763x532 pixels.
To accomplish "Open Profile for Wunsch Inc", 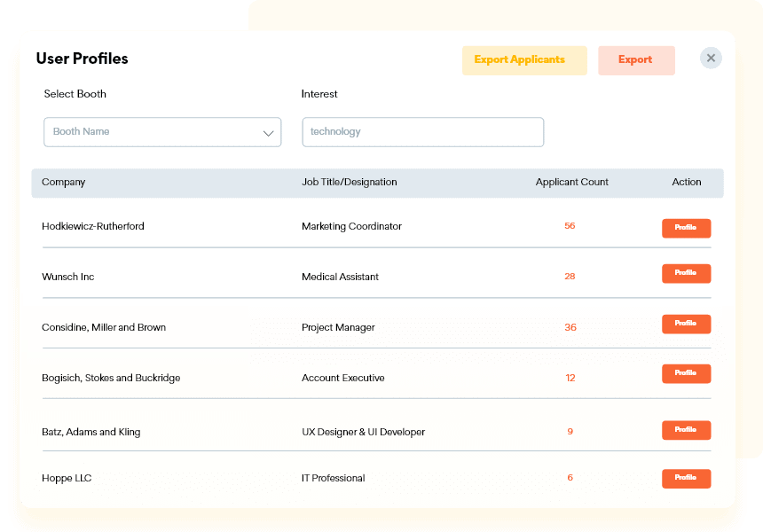I will click(x=686, y=273).
